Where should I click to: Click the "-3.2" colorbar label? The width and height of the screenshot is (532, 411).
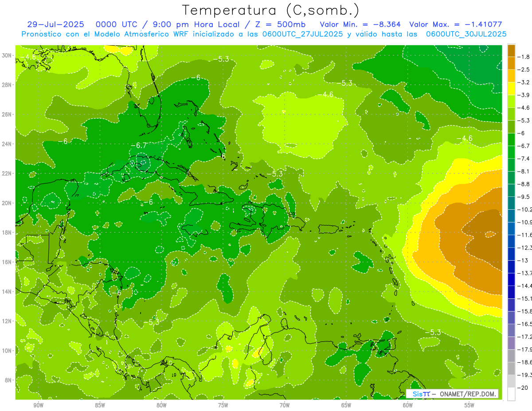pyautogui.click(x=524, y=82)
